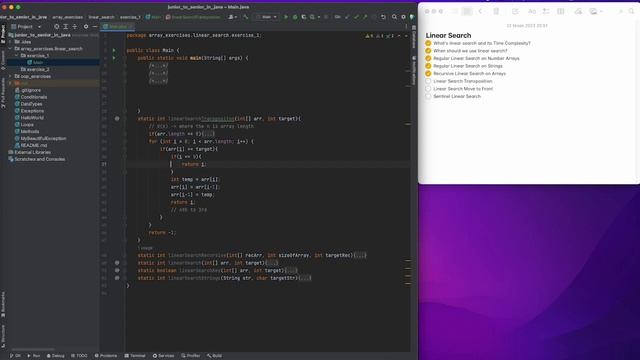Screen dimensions: 640x360
Task: Check 'Linear Search Move to Front' item
Action: tap(428, 89)
